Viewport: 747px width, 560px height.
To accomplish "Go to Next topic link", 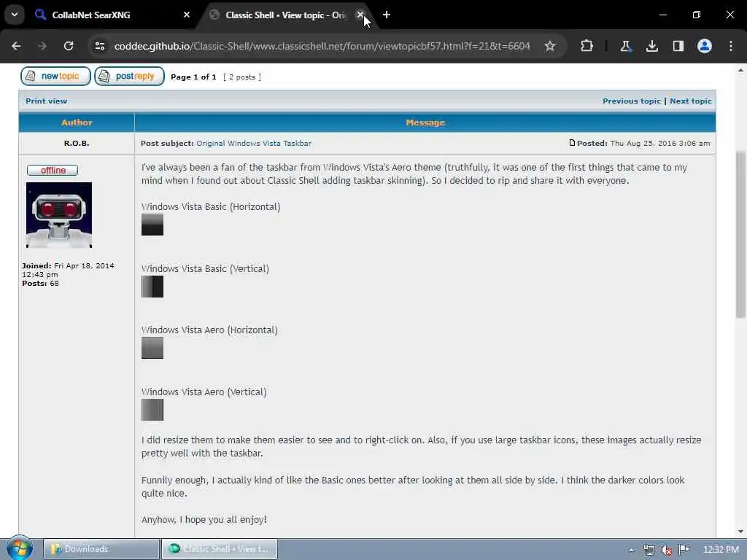I will tap(691, 101).
